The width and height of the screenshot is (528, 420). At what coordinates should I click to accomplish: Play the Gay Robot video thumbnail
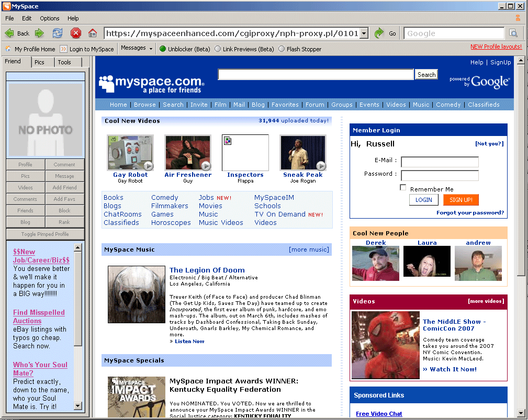pos(130,153)
